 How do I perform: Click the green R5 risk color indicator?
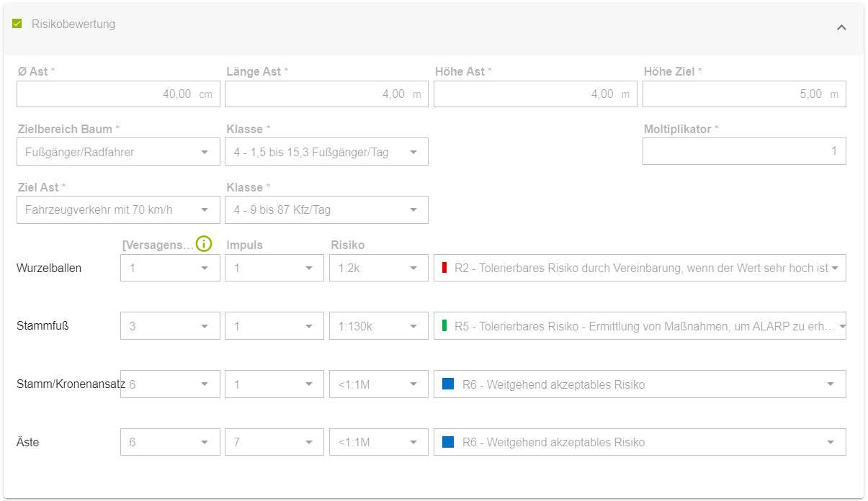point(444,326)
